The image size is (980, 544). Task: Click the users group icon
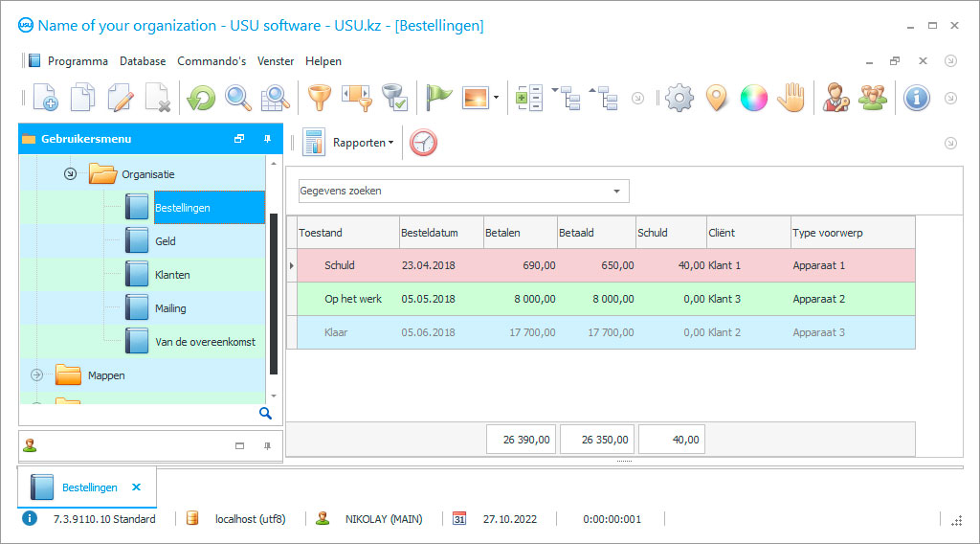pyautogui.click(x=873, y=98)
